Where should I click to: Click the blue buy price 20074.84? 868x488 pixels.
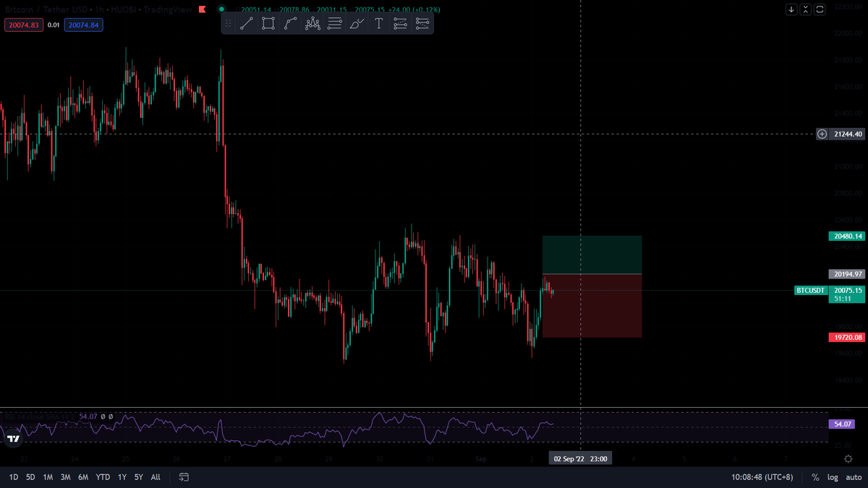coord(83,25)
